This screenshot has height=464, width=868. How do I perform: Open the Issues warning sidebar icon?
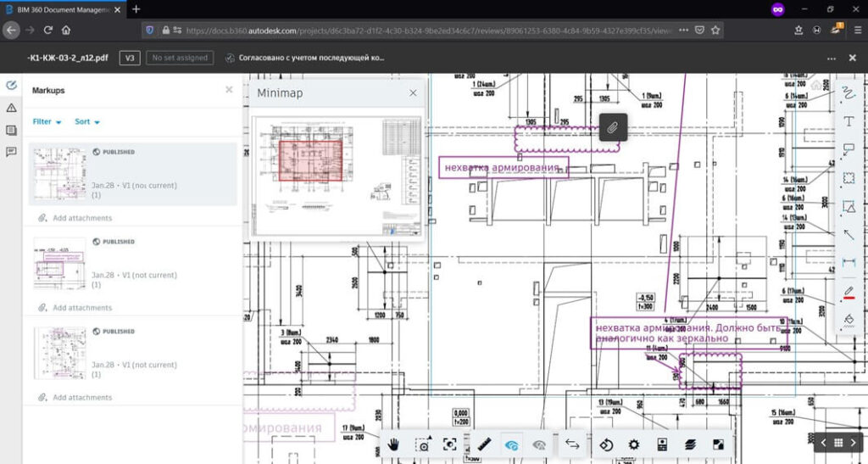tap(11, 108)
